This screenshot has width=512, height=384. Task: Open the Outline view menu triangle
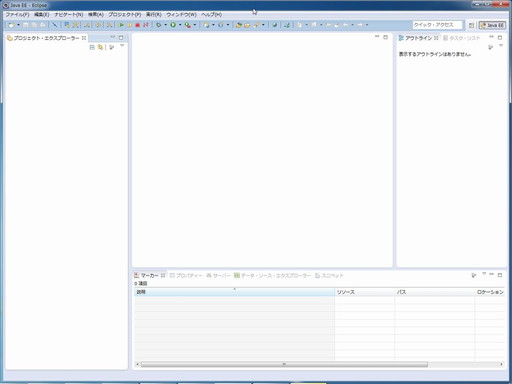pos(501,46)
